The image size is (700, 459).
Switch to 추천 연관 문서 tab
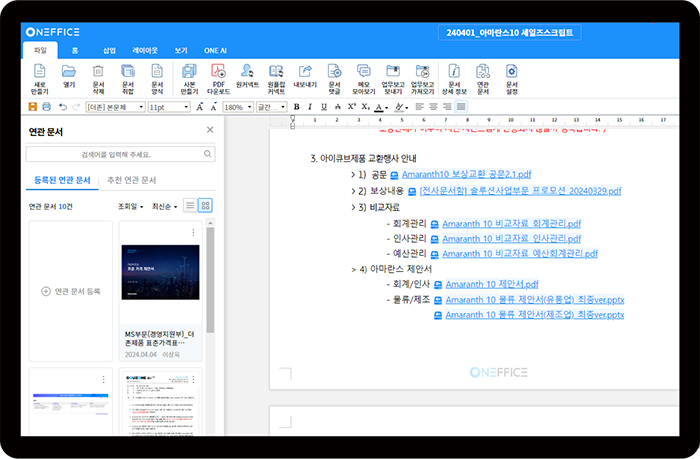point(132,180)
